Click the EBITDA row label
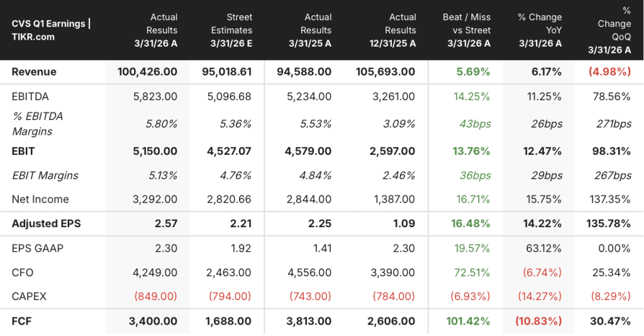 30,96
